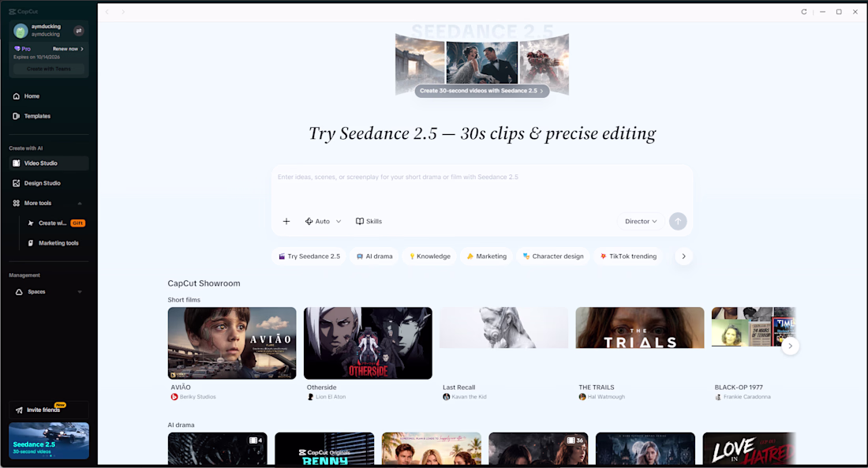Open Design Studio in the sidebar
Image resolution: width=868 pixels, height=468 pixels.
coord(49,183)
